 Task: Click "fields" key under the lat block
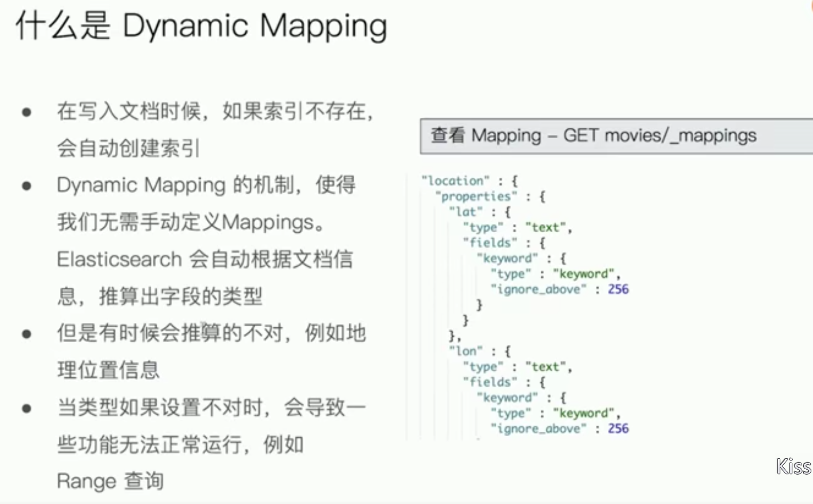490,243
